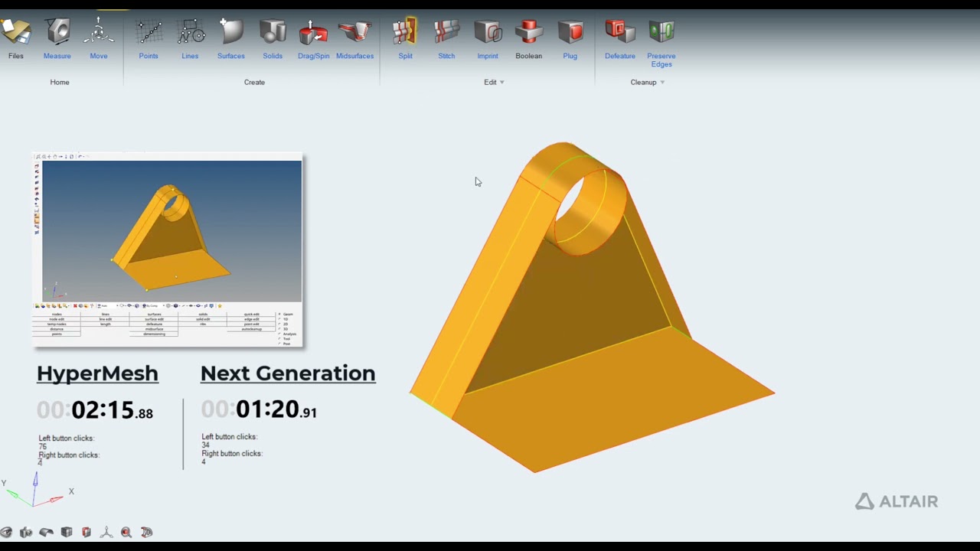Click the magnifier with red cube icon

pyautogui.click(x=126, y=532)
